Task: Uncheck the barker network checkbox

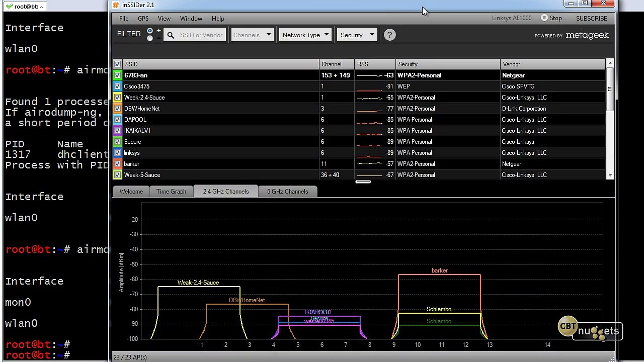Action: [x=117, y=164]
